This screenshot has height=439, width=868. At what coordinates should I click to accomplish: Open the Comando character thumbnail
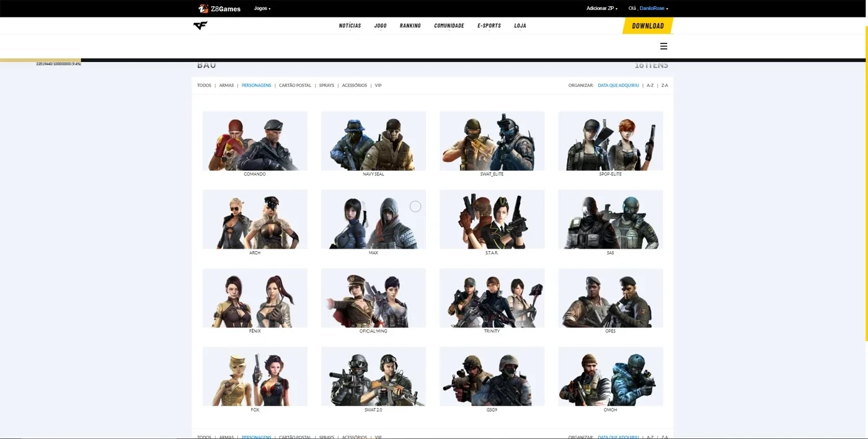[255, 141]
